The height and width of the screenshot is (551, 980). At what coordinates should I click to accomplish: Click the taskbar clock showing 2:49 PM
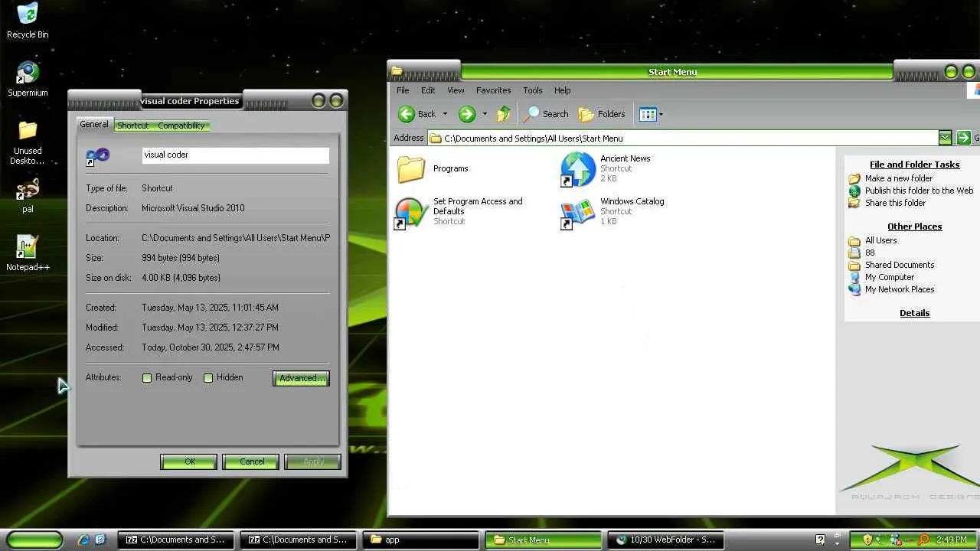(951, 540)
